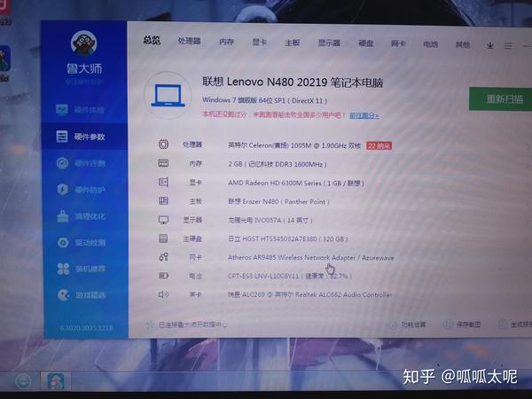Click the Celeron 1005M processor text
This screenshot has width=532, height=399.
(x=294, y=145)
